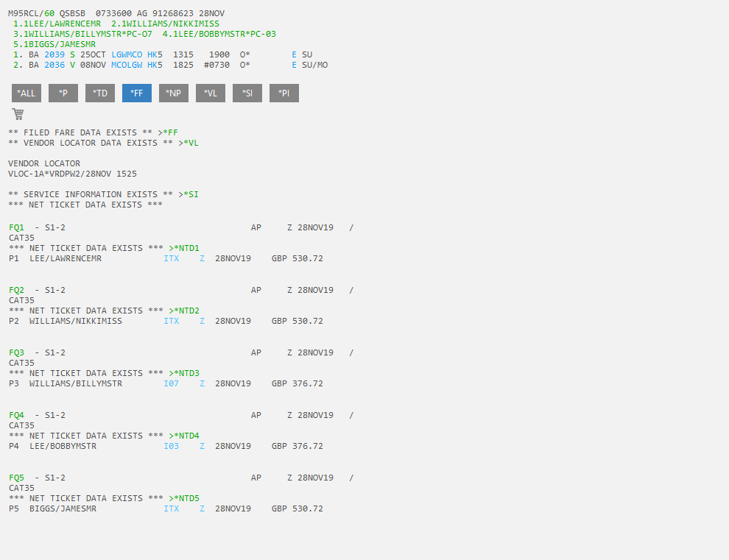The image size is (729, 560).
Task: Click the *SI button
Action: pyautogui.click(x=247, y=93)
